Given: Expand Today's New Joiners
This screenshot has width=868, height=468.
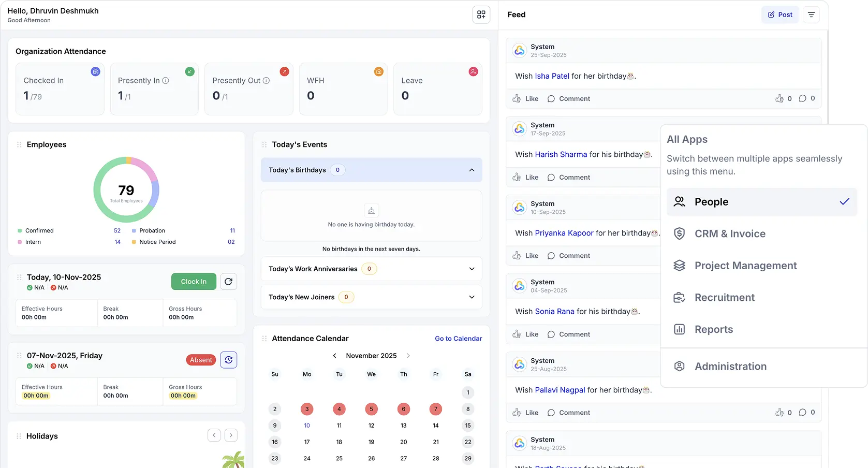Looking at the screenshot, I should pos(472,297).
